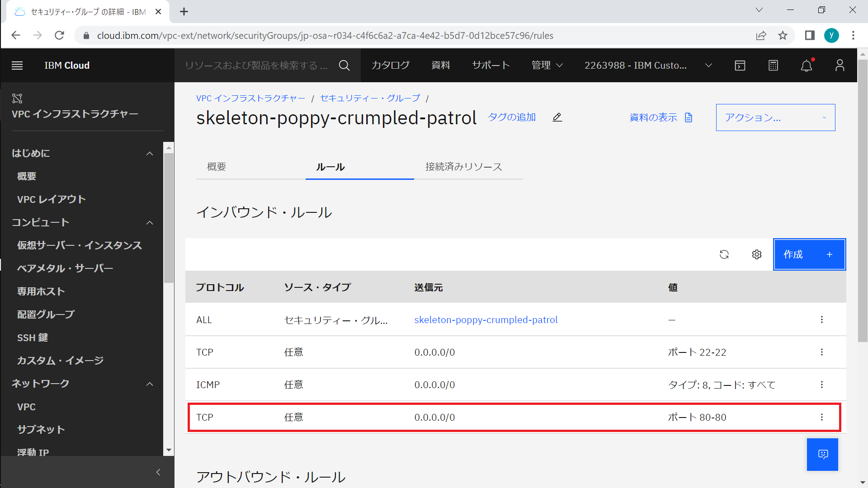Screen dimensions: 868x488
Task: Click the search magnifier icon
Action: tap(344, 66)
